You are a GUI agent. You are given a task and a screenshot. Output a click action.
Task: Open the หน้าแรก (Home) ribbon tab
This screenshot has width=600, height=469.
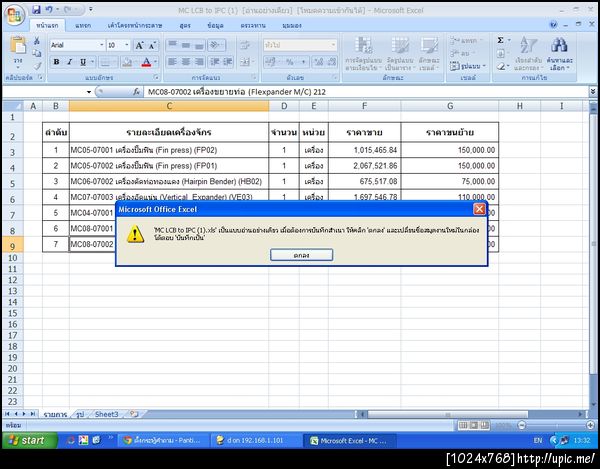tap(47, 25)
